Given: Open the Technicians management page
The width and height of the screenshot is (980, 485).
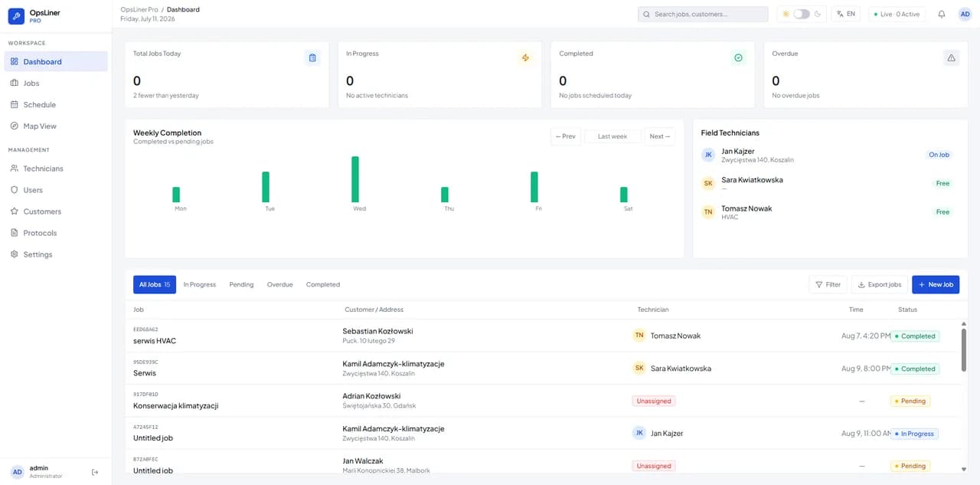Looking at the screenshot, I should tap(55, 169).
